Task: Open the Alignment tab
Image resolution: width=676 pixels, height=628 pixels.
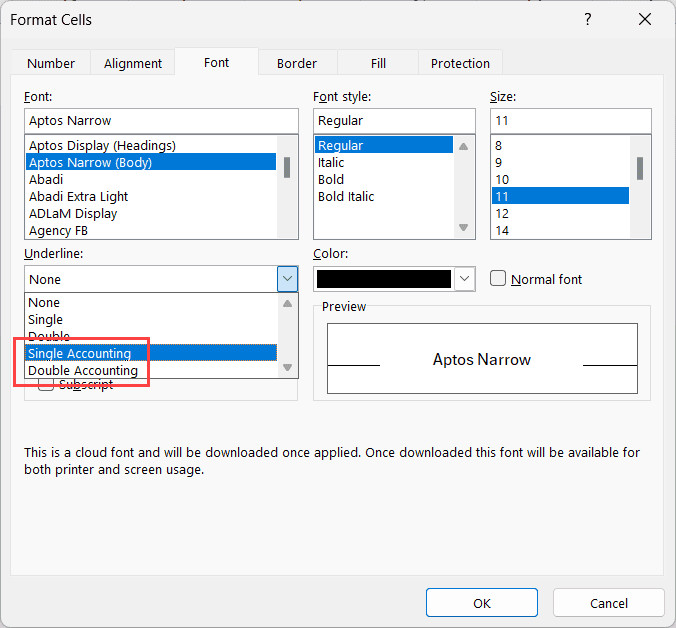Action: [133, 63]
